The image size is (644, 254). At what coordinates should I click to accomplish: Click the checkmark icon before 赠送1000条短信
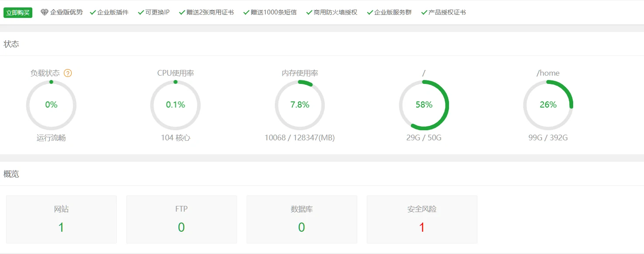(x=246, y=12)
